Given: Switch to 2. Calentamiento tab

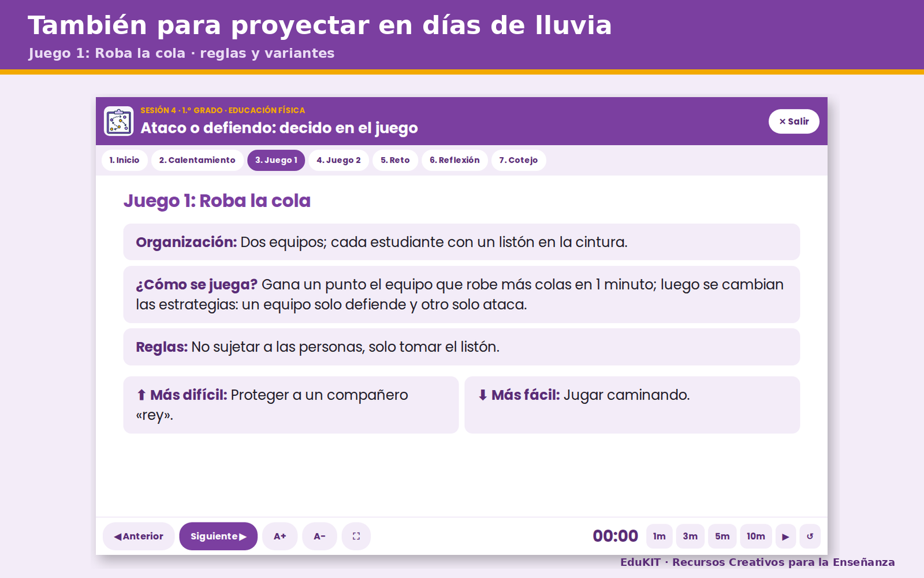Looking at the screenshot, I should coord(198,160).
